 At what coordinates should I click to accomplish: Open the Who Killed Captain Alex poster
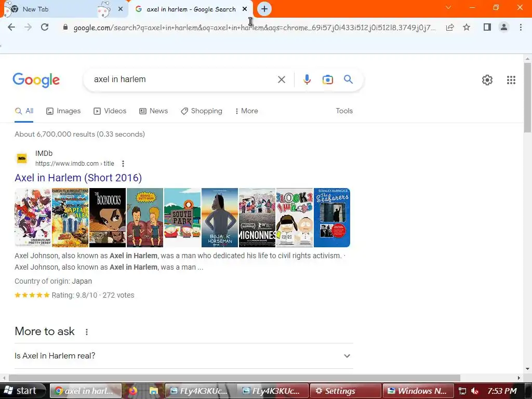(70, 218)
